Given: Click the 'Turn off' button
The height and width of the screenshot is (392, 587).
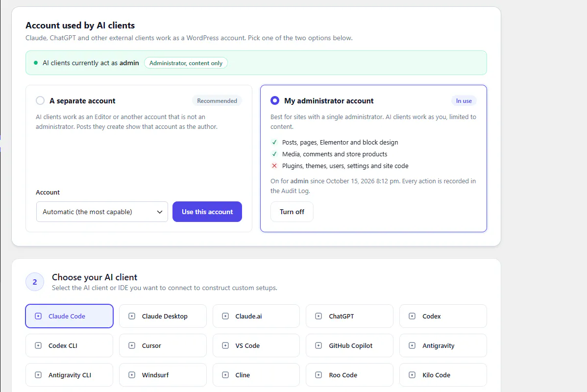Looking at the screenshot, I should [x=292, y=212].
